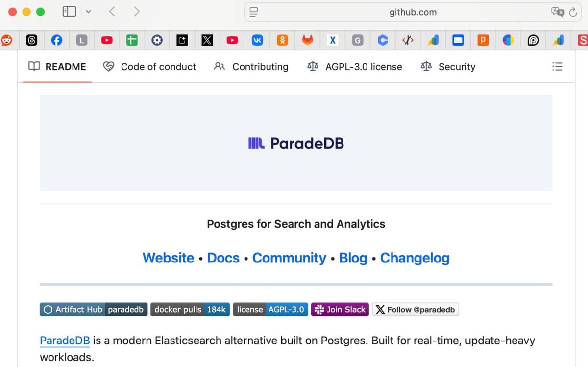Image resolution: width=588 pixels, height=367 pixels.
Task: Click the Join Slack badge
Action: 340,310
